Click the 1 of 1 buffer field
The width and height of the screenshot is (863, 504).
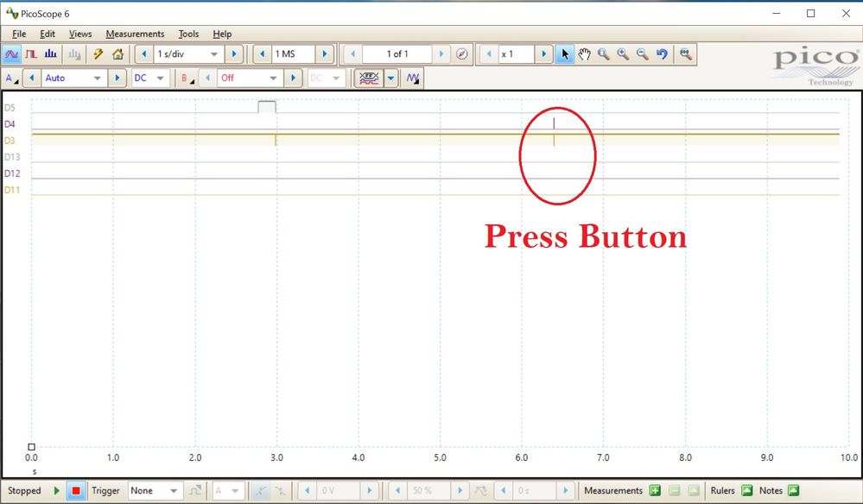(397, 54)
